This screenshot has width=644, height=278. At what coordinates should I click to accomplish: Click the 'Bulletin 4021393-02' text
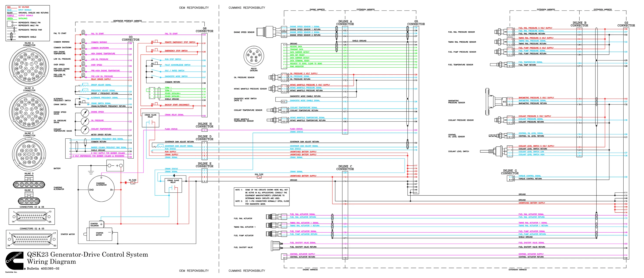(43, 269)
